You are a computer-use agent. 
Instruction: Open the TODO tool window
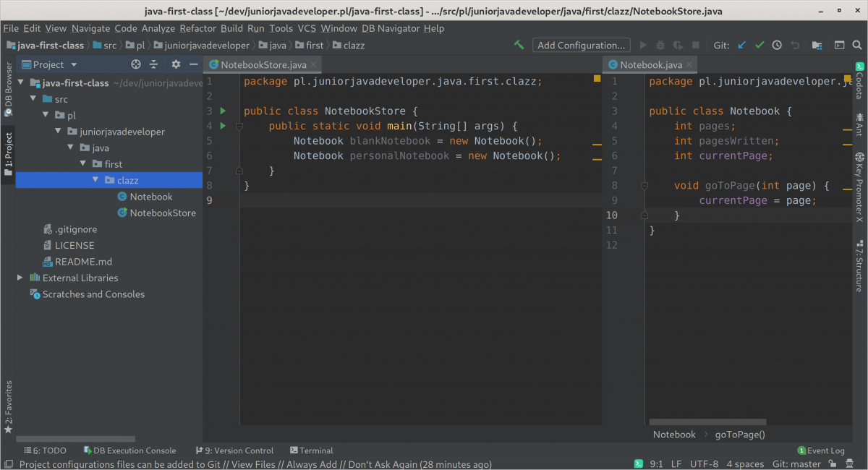[45, 450]
